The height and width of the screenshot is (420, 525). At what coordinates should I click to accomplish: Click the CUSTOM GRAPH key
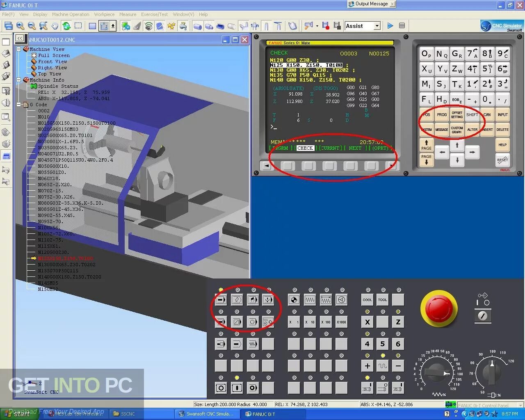pos(457,130)
